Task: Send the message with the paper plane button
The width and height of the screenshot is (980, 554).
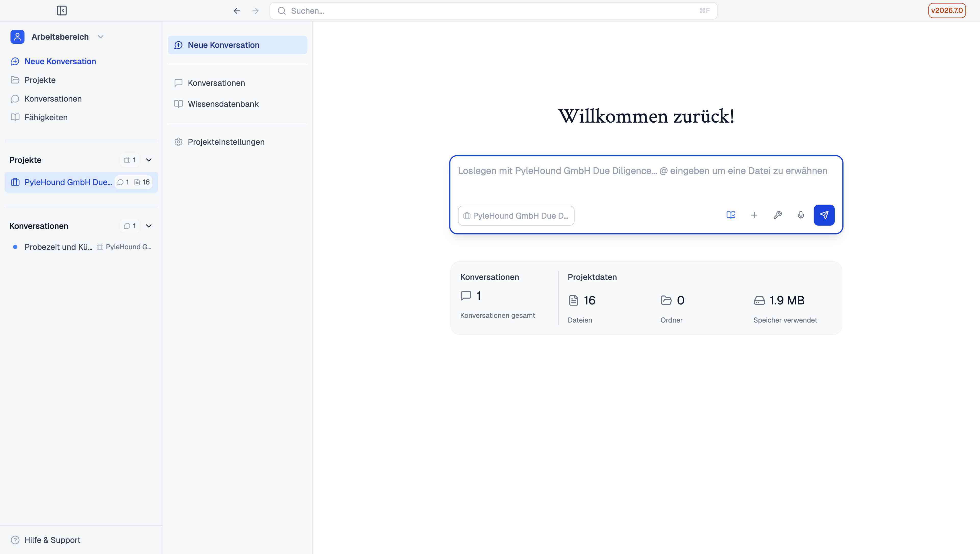Action: click(x=824, y=215)
